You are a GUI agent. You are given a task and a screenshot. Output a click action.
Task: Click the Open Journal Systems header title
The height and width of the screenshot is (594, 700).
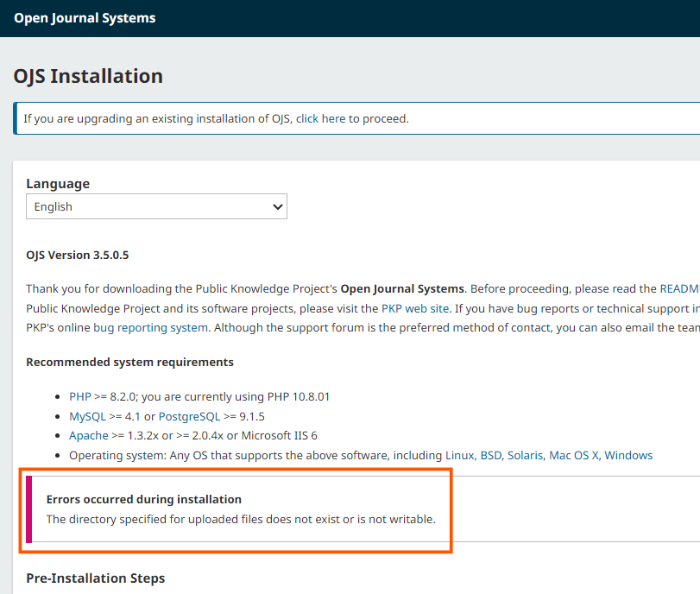85,18
